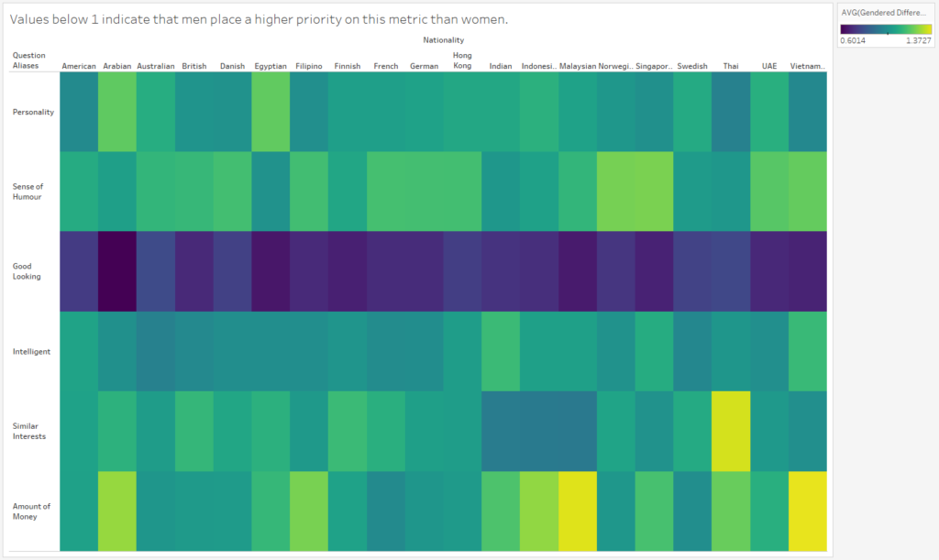This screenshot has width=939, height=560.
Task: Select the Hong Kong column header
Action: click(461, 60)
